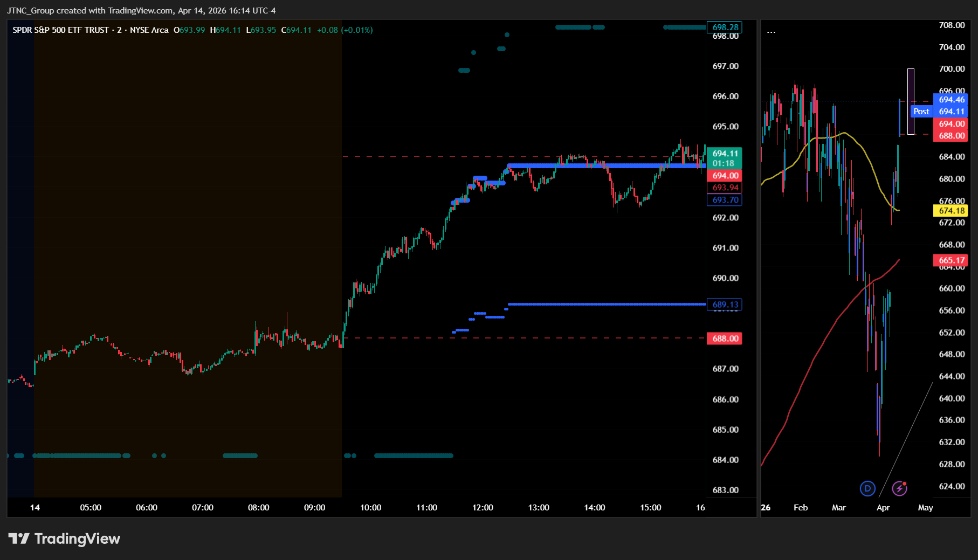Screen dimensions: 978x560
Task: Click the high value H694.11
Action: [225, 30]
